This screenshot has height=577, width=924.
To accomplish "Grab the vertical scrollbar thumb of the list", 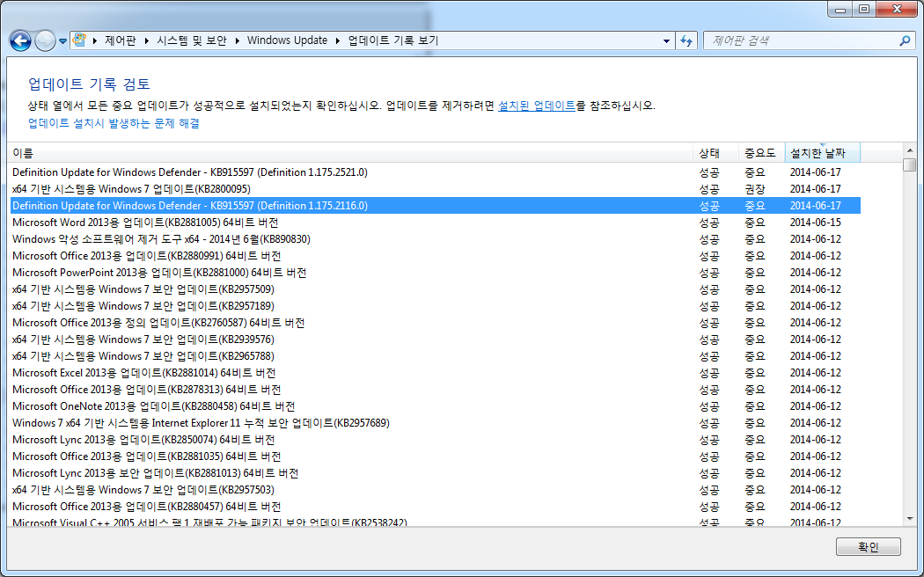I will pos(909,164).
